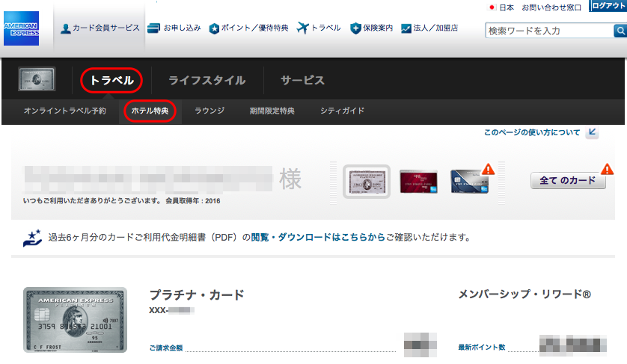Open 期間限定特典 submenu item
627x364 pixels.
tap(272, 111)
